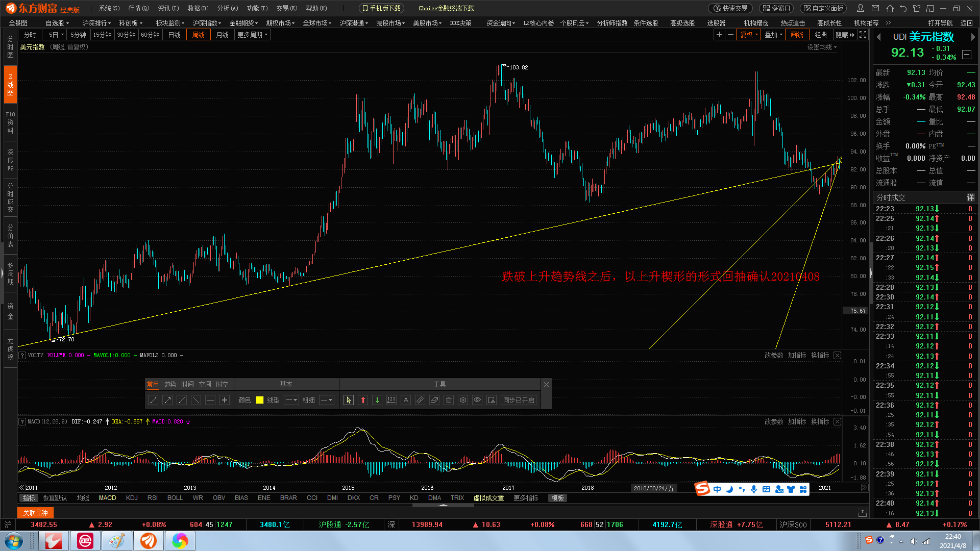
Task: Click the Choice金融终端下载 link
Action: click(446, 8)
